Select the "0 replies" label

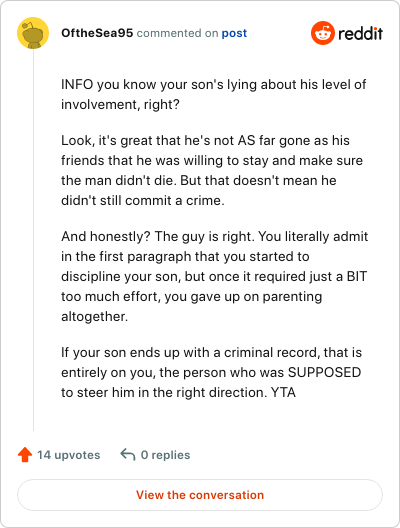165,455
